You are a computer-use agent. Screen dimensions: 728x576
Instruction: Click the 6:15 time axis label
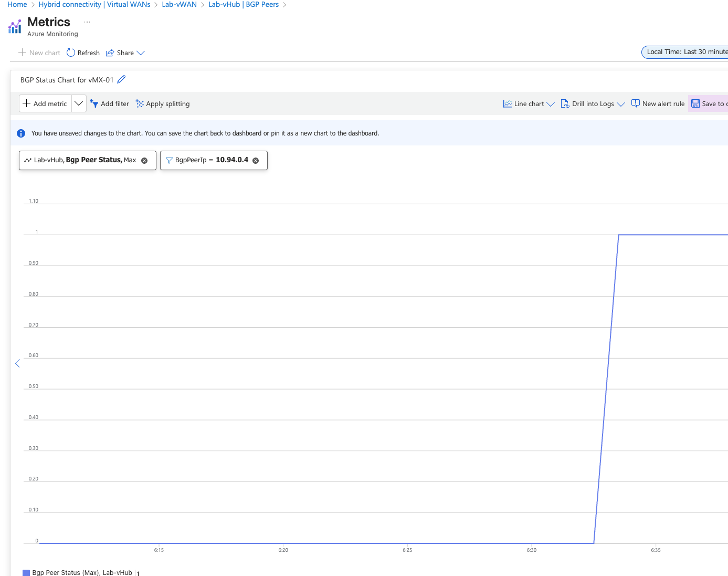(159, 550)
